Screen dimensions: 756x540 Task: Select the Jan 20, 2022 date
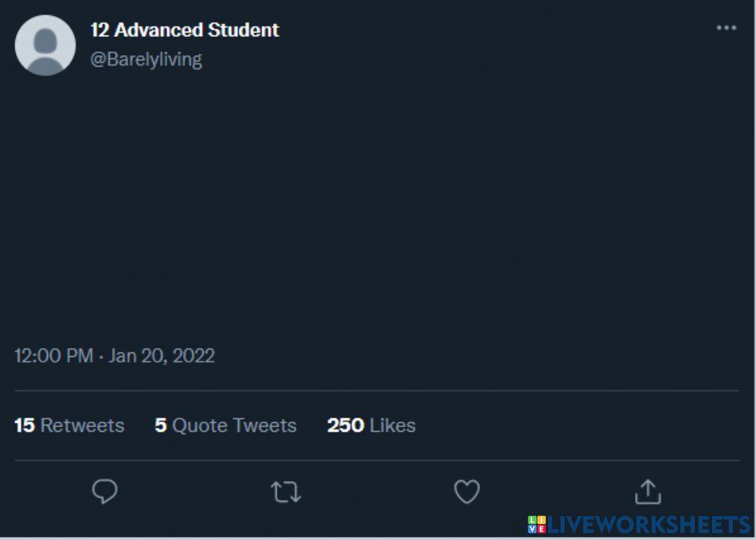click(x=162, y=355)
